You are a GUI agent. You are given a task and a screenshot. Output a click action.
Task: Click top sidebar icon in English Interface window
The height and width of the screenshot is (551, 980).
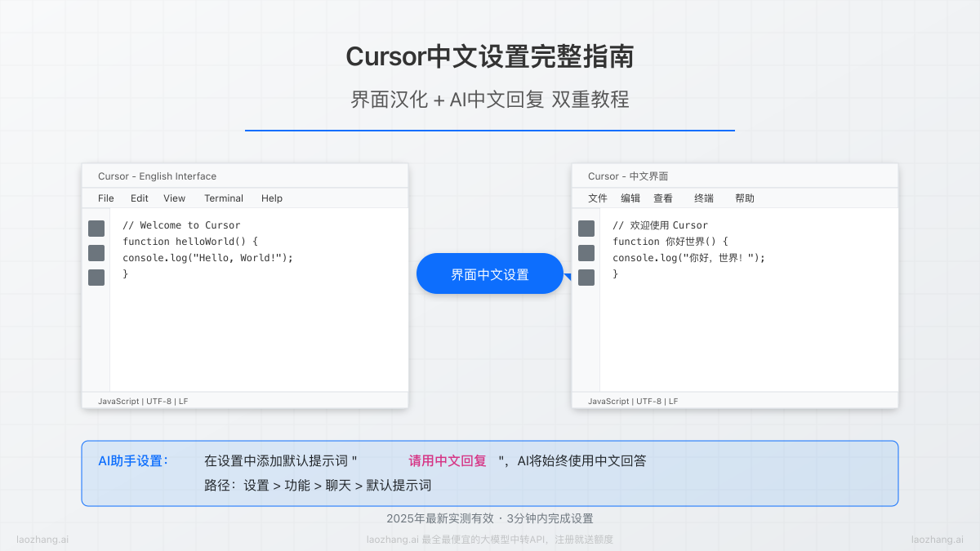(x=96, y=229)
